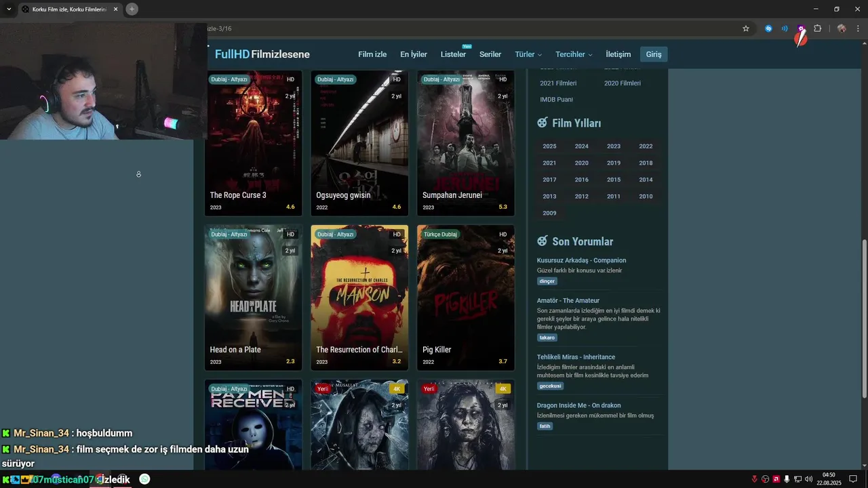Open the Listeler menu item
Viewport: 868px width, 488px height.
453,54
